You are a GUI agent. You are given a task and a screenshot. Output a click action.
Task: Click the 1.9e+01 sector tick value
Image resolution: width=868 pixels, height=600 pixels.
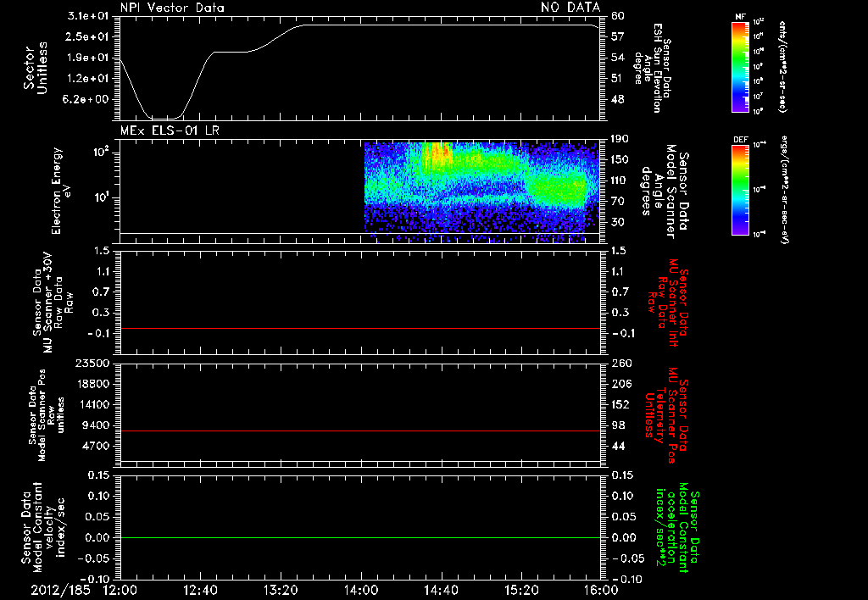point(88,58)
